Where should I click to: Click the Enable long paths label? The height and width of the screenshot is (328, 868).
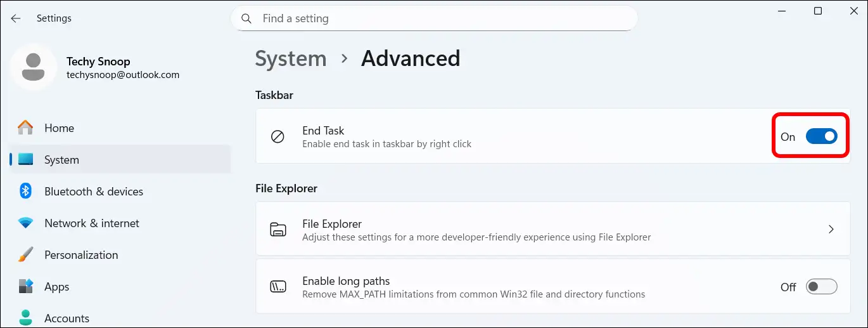346,281
